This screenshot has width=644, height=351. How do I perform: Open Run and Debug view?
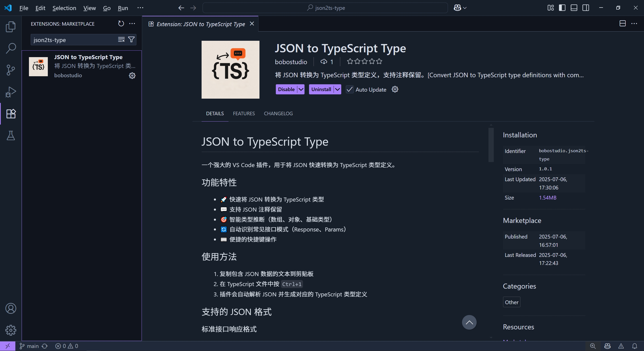11,92
